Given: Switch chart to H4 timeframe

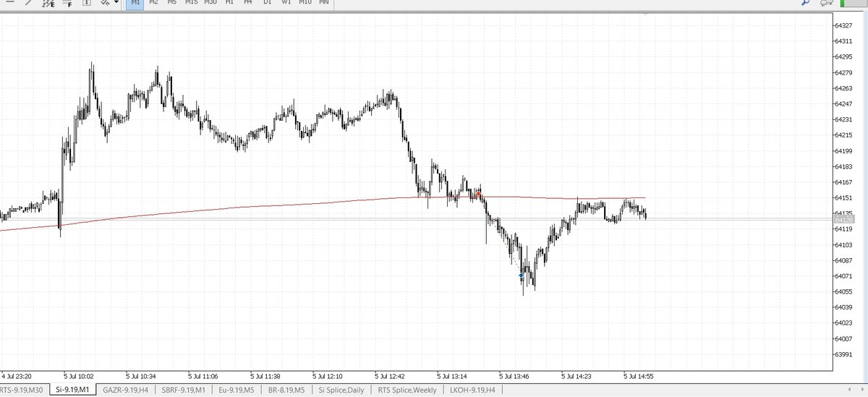Looking at the screenshot, I should tap(248, 3).
